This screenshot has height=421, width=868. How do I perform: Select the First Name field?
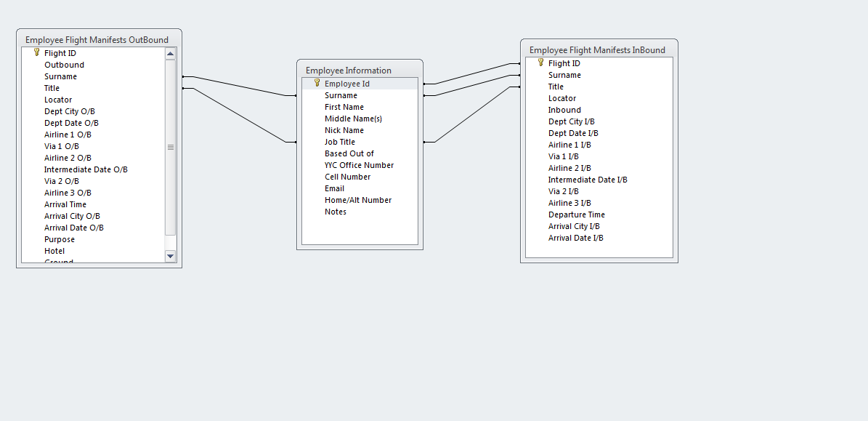tap(344, 107)
